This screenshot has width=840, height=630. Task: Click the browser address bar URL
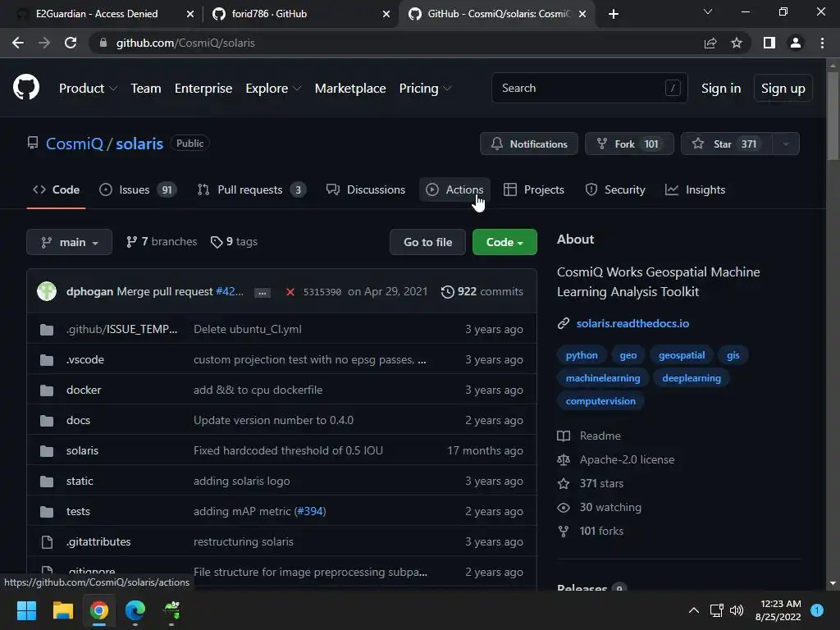pos(185,43)
